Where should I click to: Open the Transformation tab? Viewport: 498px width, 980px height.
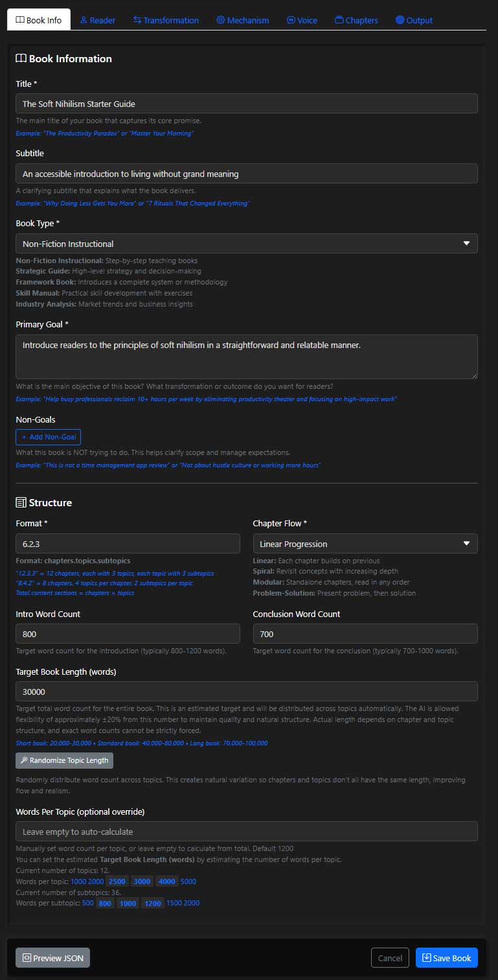click(x=166, y=20)
